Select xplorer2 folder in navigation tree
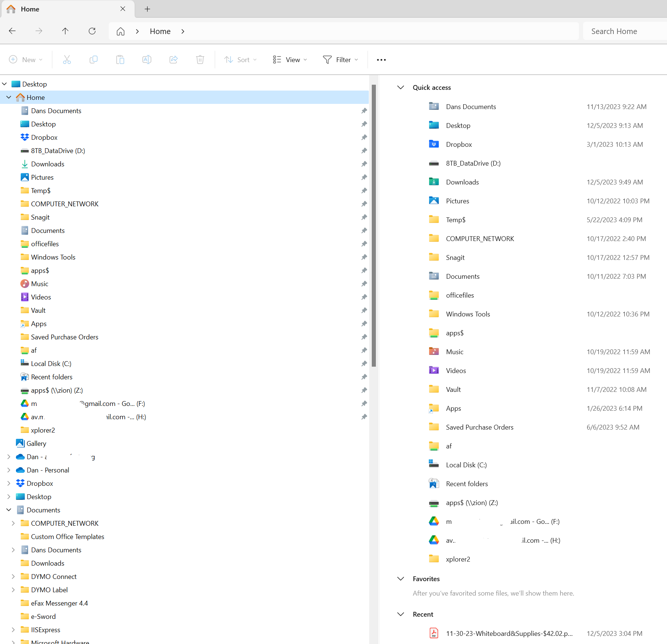This screenshot has width=667, height=644. pyautogui.click(x=43, y=430)
